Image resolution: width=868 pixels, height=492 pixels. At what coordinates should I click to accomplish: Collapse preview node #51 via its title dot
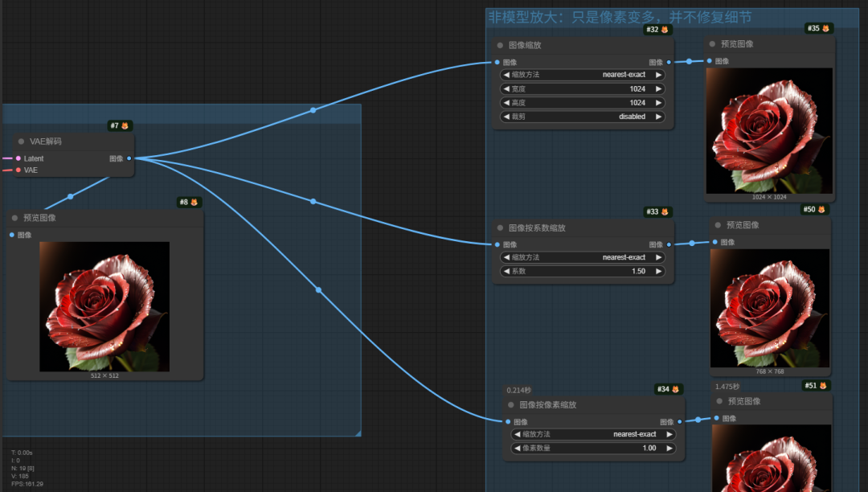pyautogui.click(x=719, y=400)
